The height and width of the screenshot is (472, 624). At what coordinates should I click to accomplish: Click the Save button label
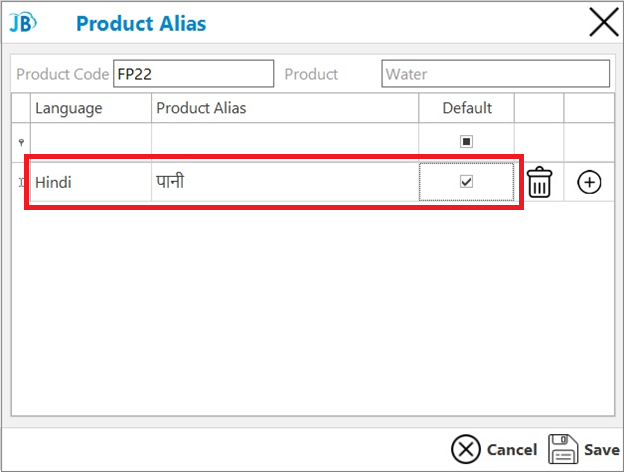pyautogui.click(x=602, y=450)
